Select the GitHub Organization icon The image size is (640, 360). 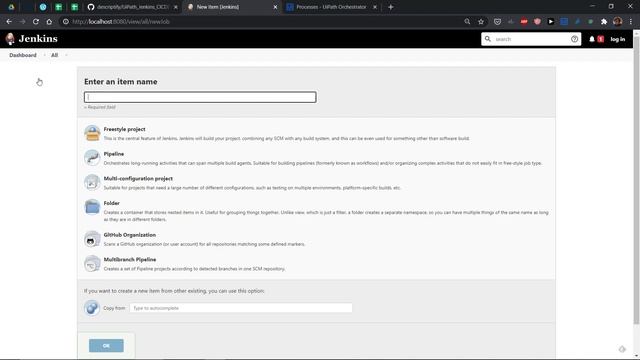[x=92, y=239]
